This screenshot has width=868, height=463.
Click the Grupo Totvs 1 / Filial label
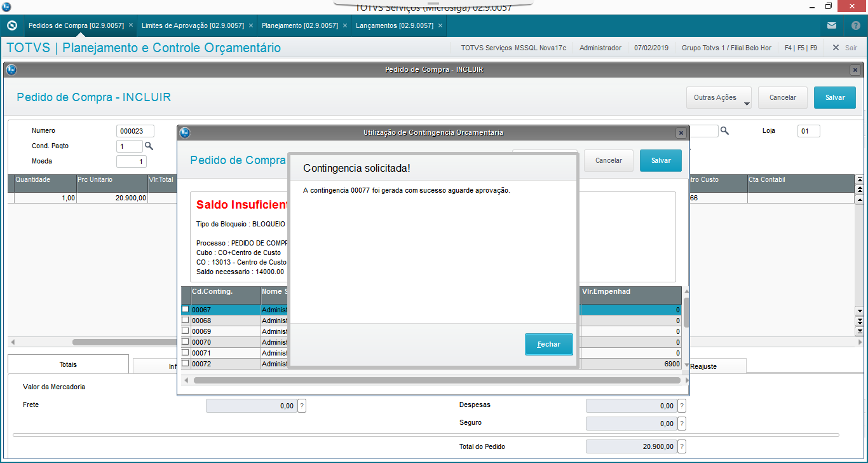tap(726, 48)
